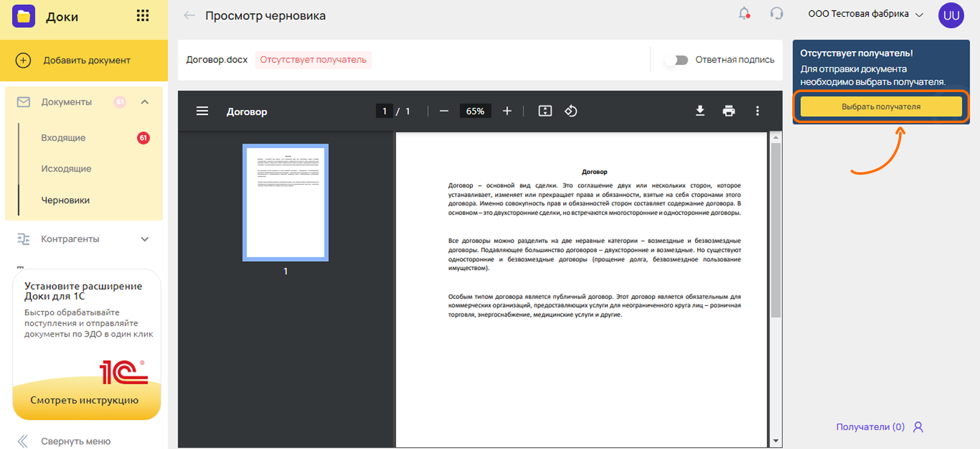Click Свернуть меню
The width and height of the screenshot is (980, 449).
(76, 441)
